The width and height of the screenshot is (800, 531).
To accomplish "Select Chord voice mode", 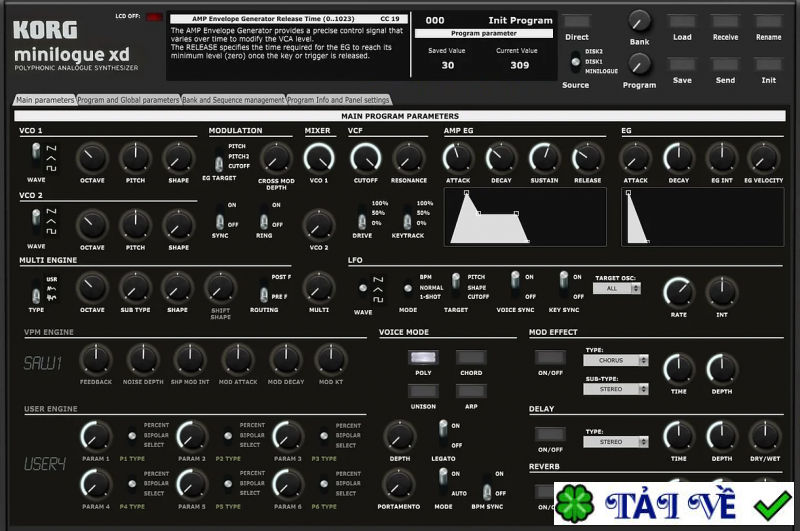I will click(471, 357).
